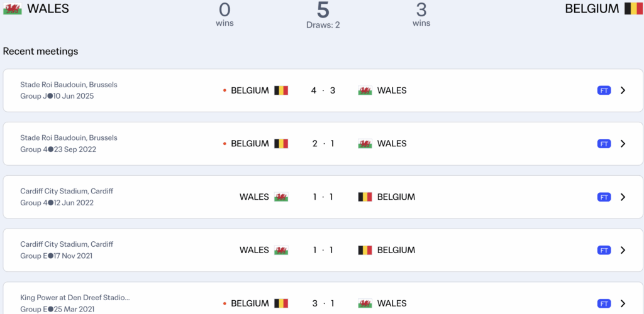The image size is (644, 314).
Task: Click the 4 · 3 score result
Action: [x=323, y=90]
